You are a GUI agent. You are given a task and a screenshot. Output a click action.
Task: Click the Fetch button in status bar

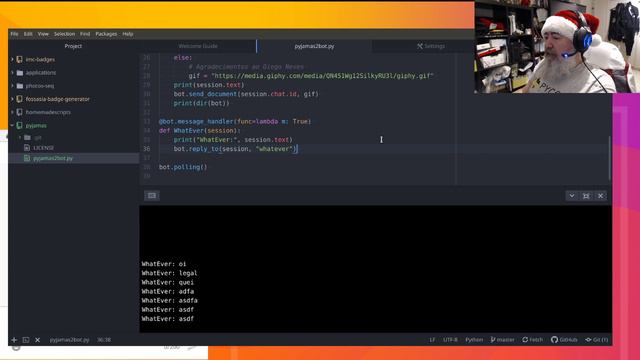[x=533, y=340]
